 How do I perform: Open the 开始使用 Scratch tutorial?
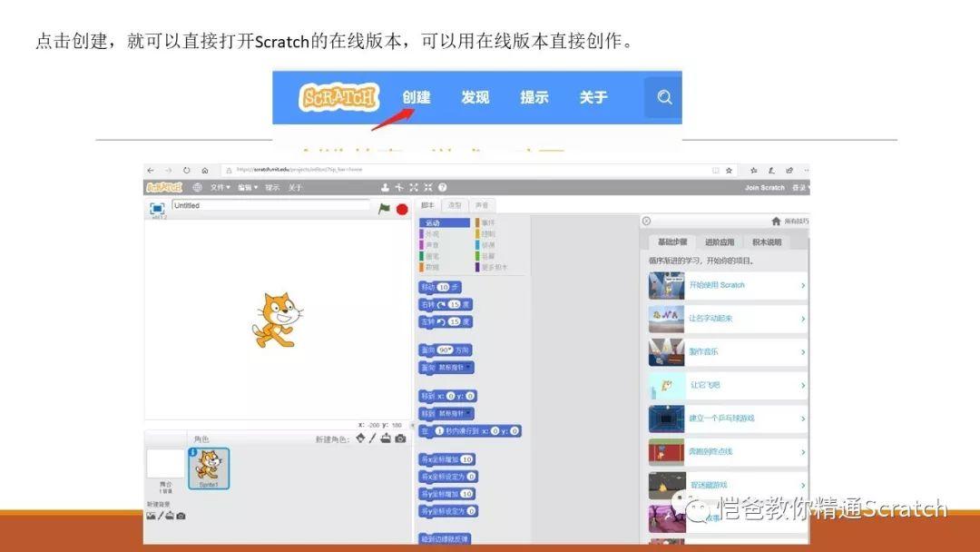[x=728, y=286]
